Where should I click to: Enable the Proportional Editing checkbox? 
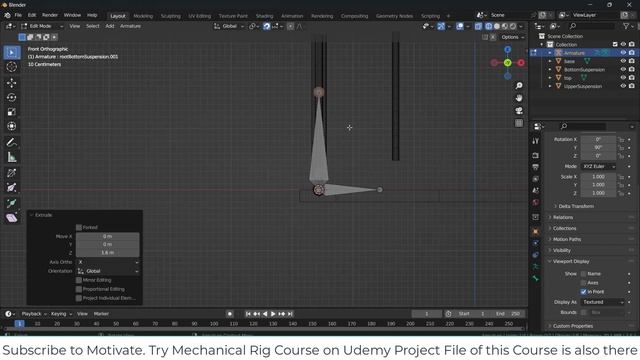pos(79,289)
